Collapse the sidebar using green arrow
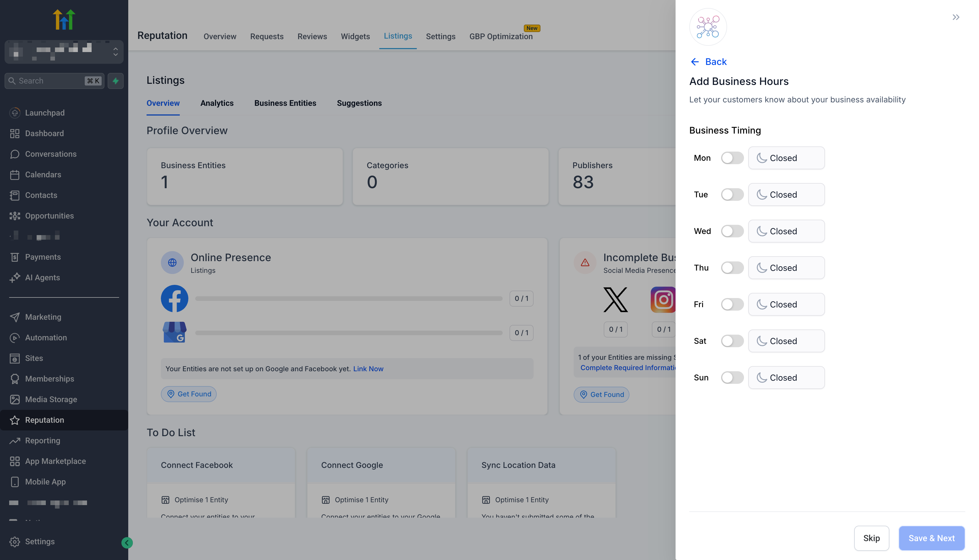 (127, 543)
